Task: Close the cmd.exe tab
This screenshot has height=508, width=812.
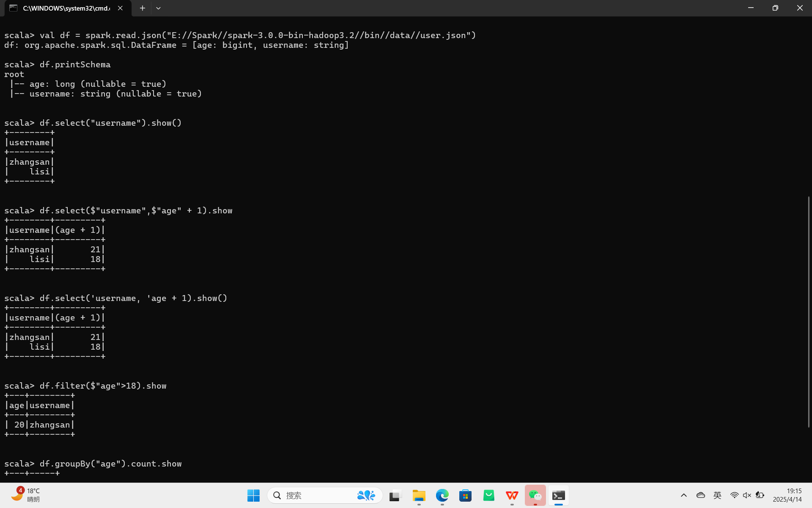Action: 121,8
